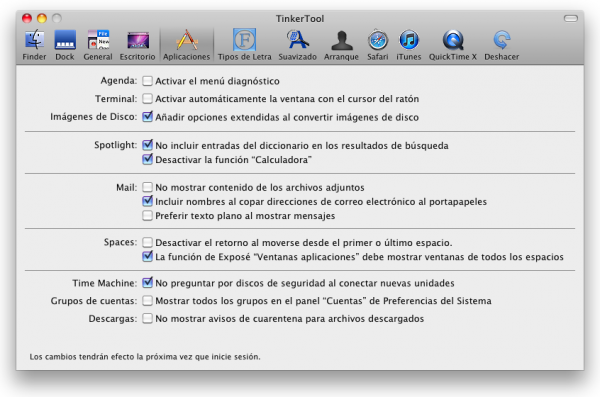Screen dimensions: 600x397
Task: Click the TinkerTool window title
Action: 300,18
